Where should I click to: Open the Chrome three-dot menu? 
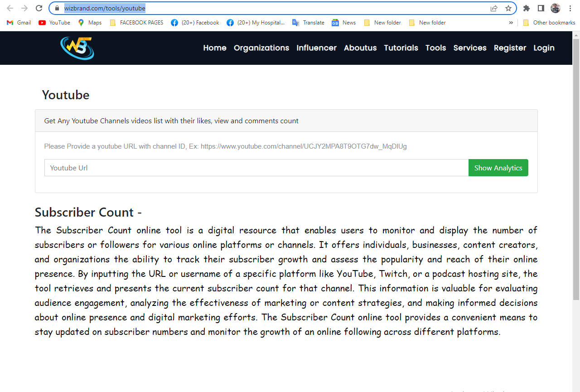(x=570, y=8)
